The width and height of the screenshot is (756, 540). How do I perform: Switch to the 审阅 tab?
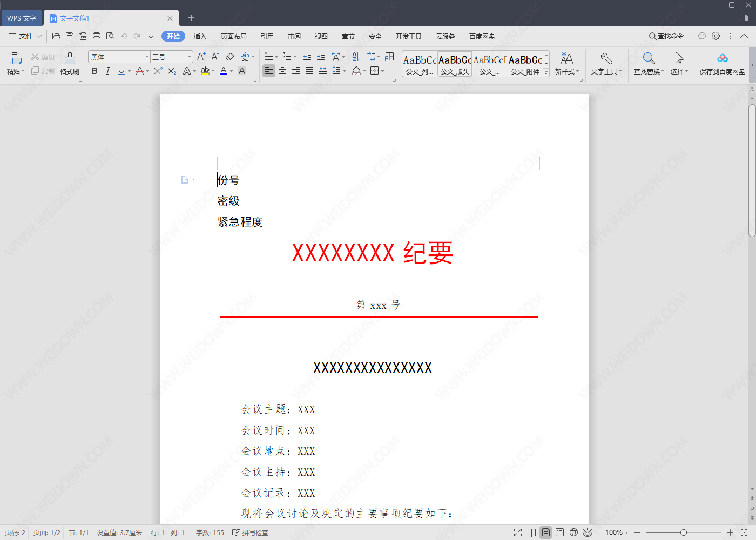294,36
